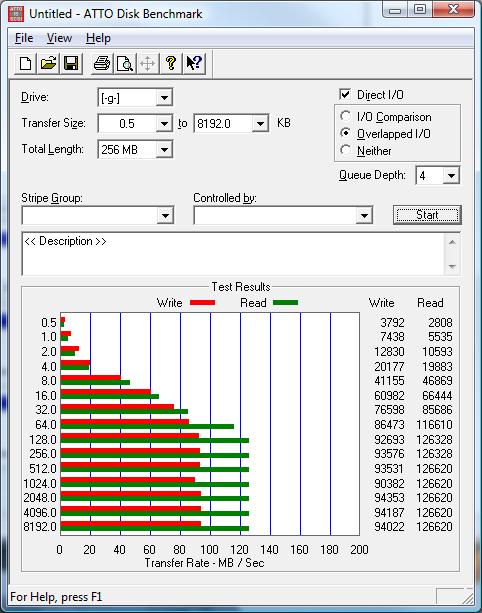
Task: Click the four-arrow move toolbar icon
Action: tap(147, 63)
